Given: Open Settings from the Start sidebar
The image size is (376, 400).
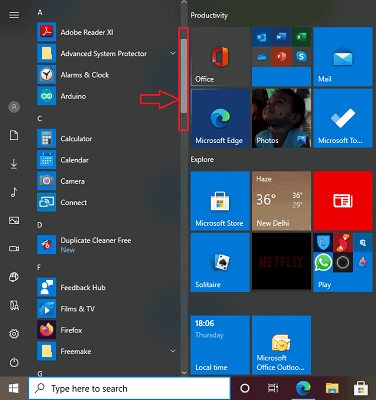Looking at the screenshot, I should [x=14, y=334].
